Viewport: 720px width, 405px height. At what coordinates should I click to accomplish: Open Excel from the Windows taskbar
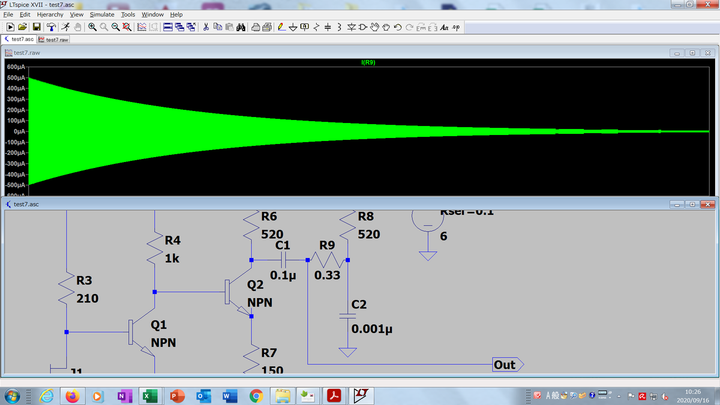151,395
